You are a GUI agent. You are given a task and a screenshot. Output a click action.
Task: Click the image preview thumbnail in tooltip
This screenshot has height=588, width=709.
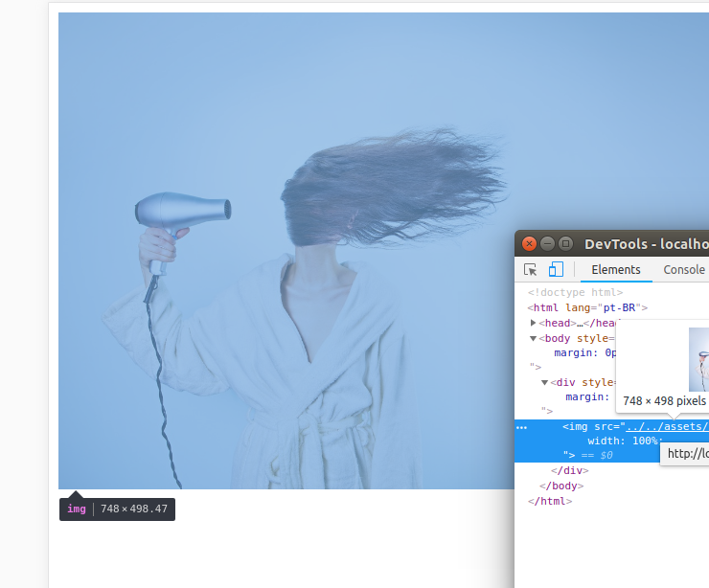pos(698,359)
